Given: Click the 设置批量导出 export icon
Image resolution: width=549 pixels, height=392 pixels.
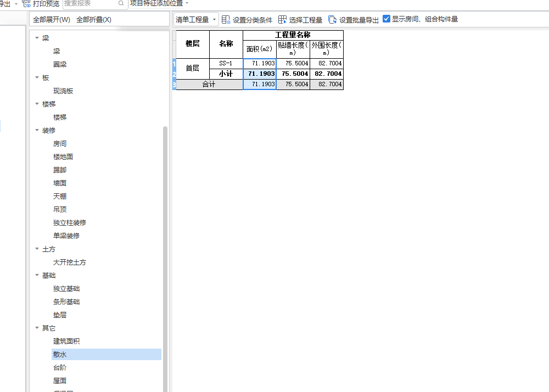Looking at the screenshot, I should pyautogui.click(x=332, y=20).
